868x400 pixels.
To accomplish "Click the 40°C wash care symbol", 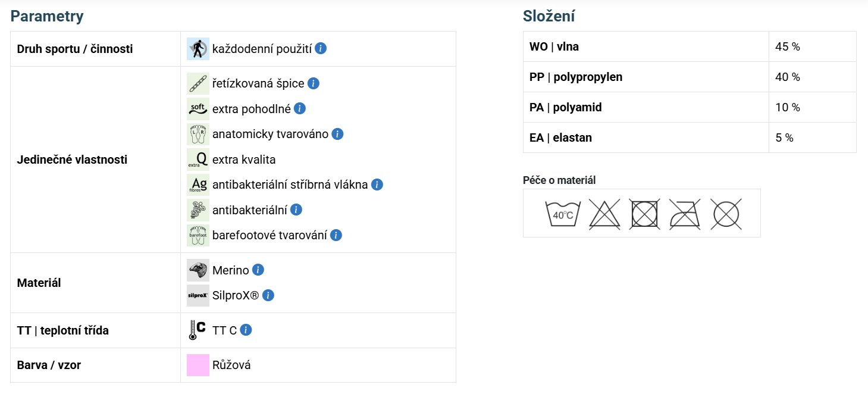I will click(x=563, y=214).
